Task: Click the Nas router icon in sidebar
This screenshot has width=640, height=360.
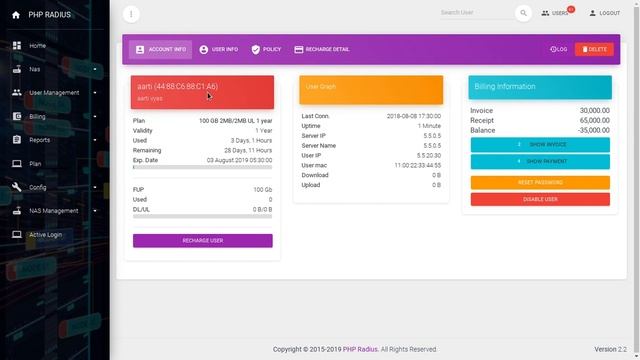Action: [17, 69]
